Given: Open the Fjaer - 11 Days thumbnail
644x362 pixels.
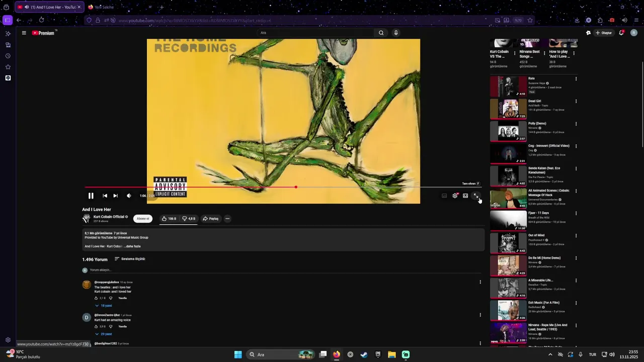Looking at the screenshot, I should [508, 221].
